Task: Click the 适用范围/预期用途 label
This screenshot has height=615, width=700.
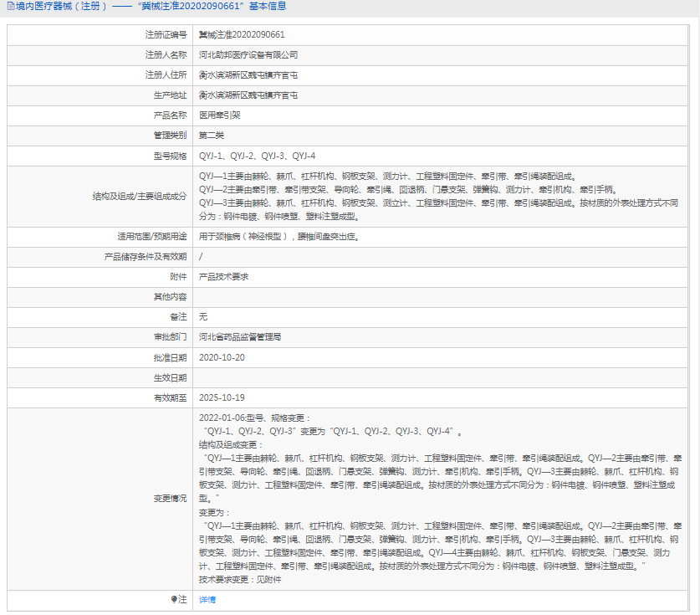Action: (152, 236)
